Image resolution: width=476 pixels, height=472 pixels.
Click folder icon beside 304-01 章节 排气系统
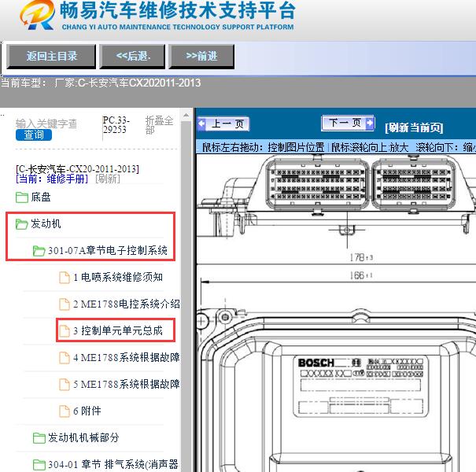click(39, 464)
